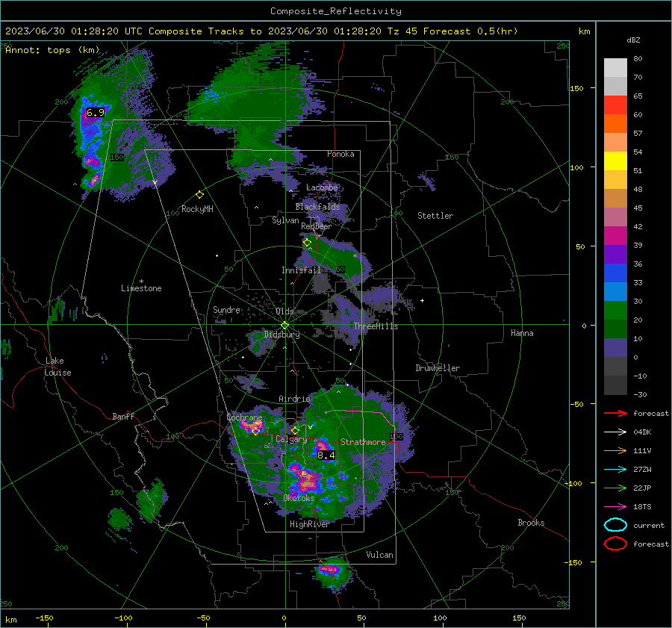Click the Ponoka label

click(x=340, y=154)
